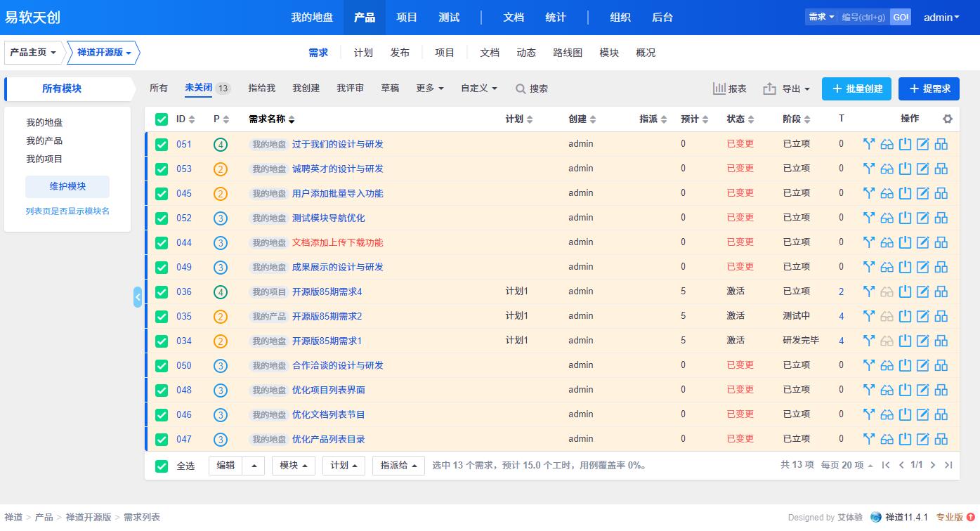
Task: Open story link 用户添加批量导入功能
Action: tap(337, 193)
